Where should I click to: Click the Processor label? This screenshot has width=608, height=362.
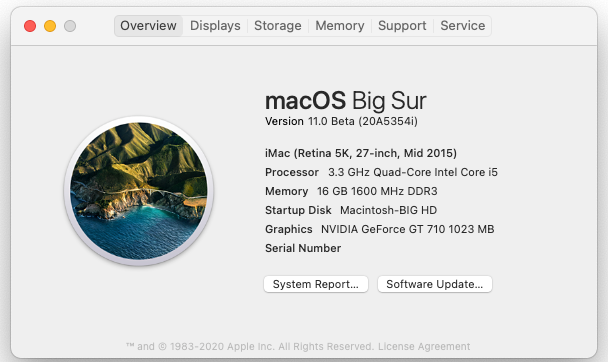coord(292,172)
